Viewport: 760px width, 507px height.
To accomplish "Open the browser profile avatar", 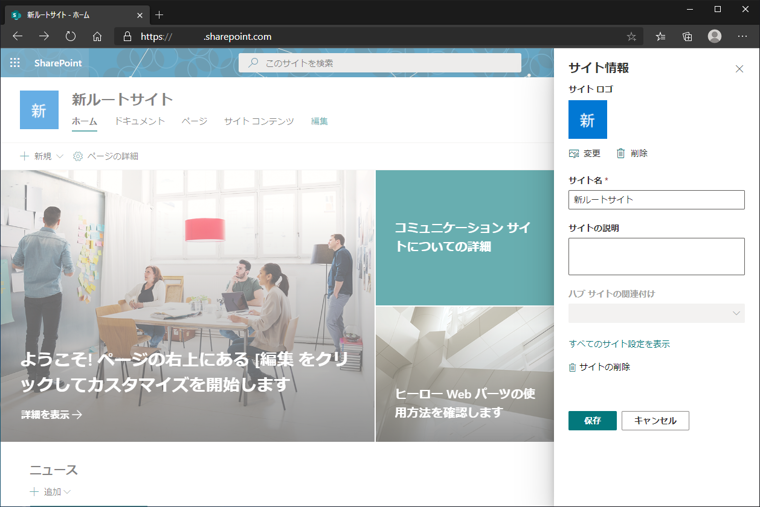I will (x=714, y=36).
